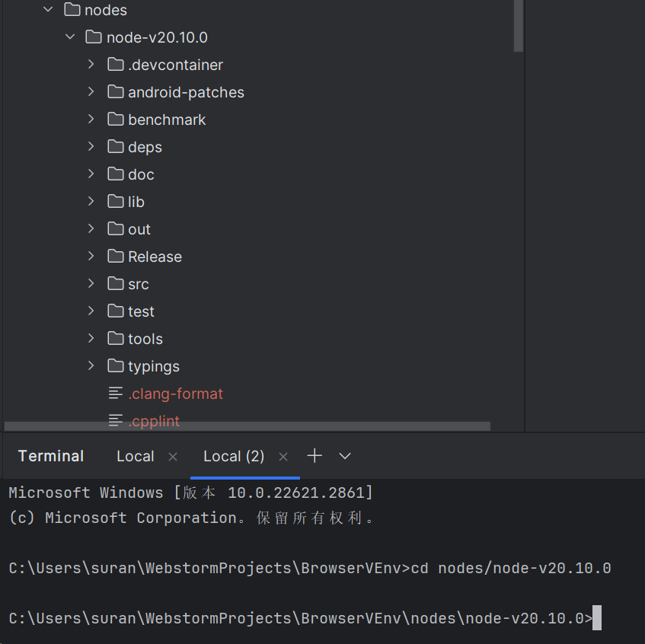Expand the src folder
Screen dimensions: 645x644
pyautogui.click(x=91, y=284)
